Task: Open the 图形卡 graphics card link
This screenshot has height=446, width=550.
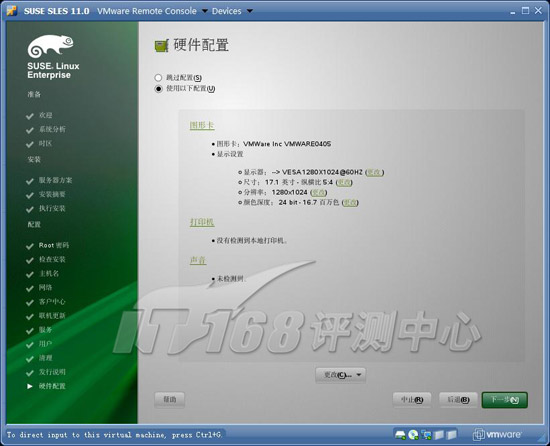Action: pos(202,125)
